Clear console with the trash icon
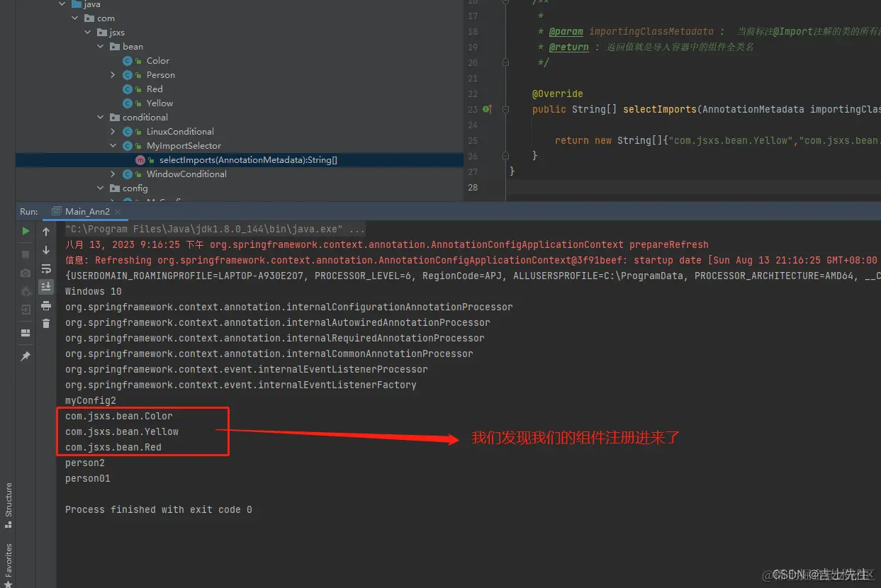 coord(46,324)
